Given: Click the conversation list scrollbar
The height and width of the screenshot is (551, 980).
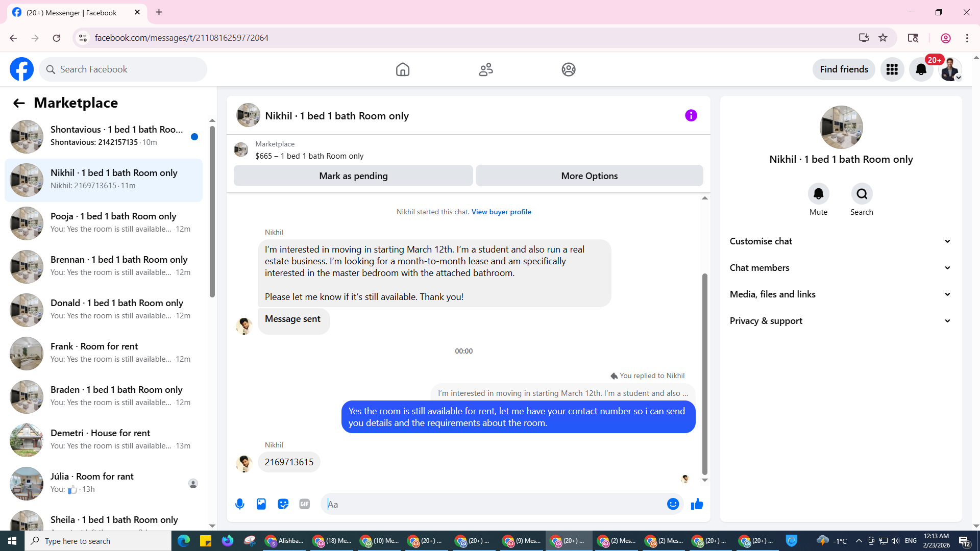Looking at the screenshot, I should click(x=212, y=212).
